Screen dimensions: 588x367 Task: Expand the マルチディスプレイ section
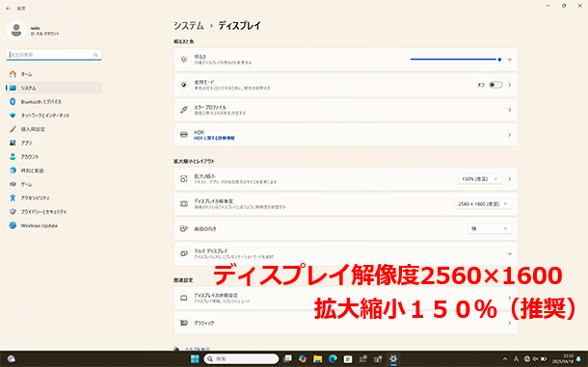(x=510, y=253)
